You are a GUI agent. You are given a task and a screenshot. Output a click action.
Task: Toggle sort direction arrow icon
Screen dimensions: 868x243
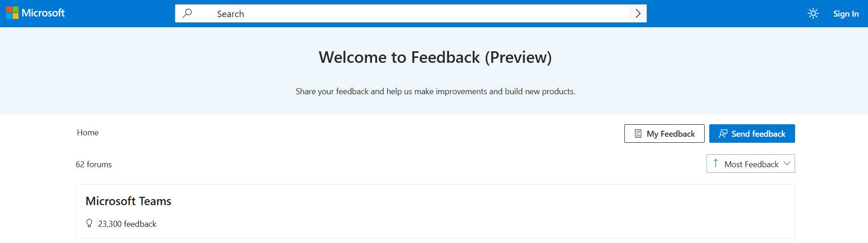pos(716,163)
